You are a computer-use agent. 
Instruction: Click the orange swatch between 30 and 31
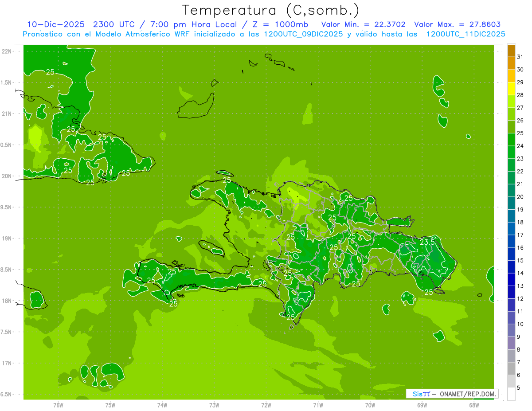tap(511, 63)
